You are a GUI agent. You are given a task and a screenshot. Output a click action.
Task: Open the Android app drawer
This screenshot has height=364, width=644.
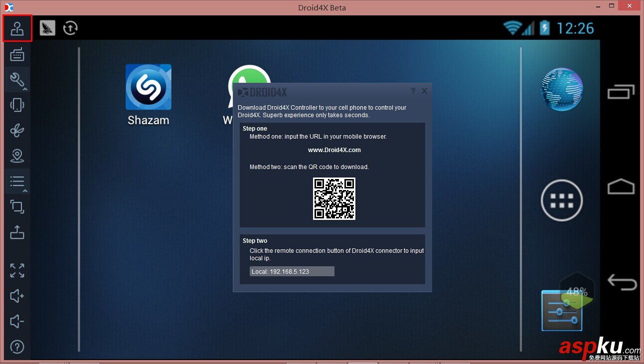coord(562,200)
